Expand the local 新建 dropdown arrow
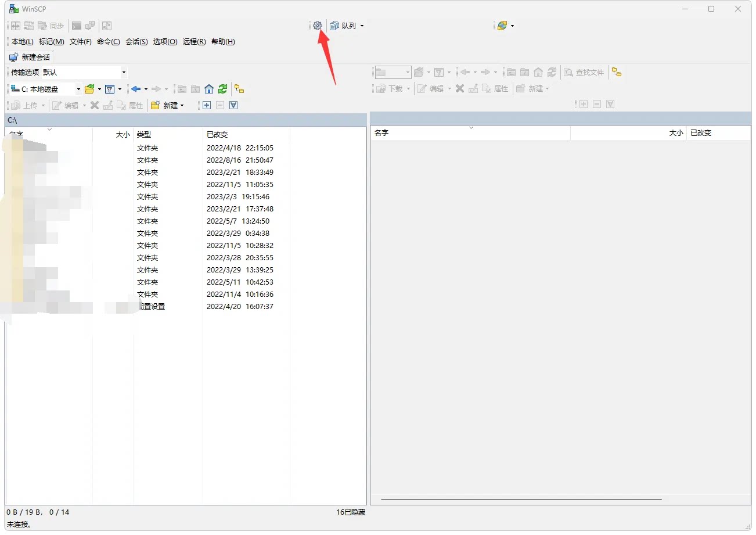The image size is (756, 535). point(182,105)
